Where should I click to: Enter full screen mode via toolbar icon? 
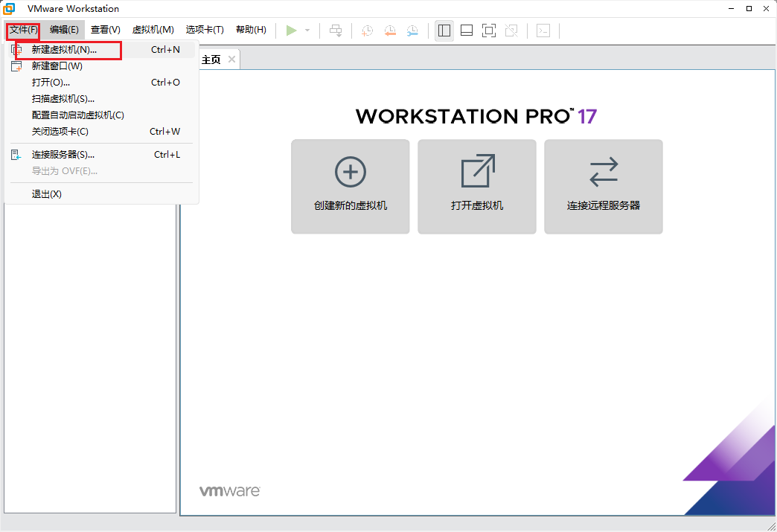click(489, 31)
